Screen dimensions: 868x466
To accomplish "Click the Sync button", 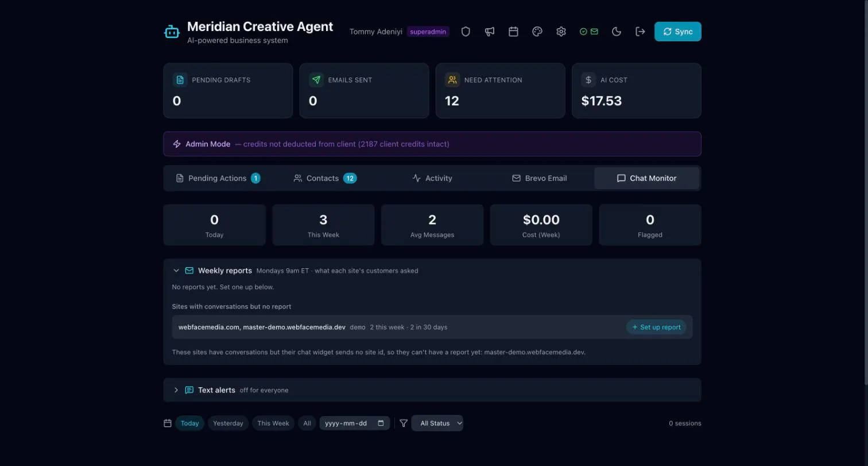I will coord(678,32).
